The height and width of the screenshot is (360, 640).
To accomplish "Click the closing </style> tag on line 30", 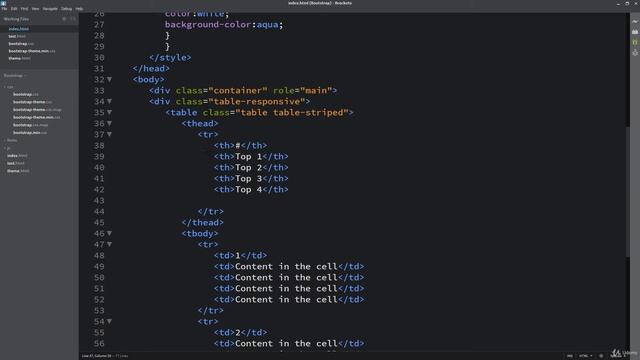I will tap(170, 58).
